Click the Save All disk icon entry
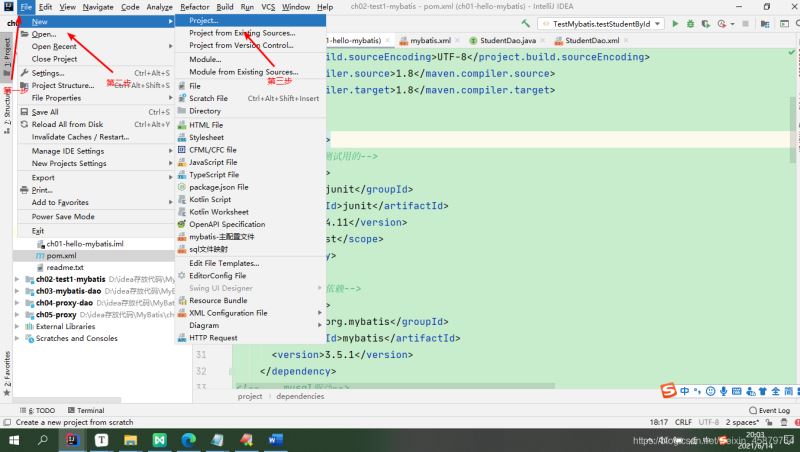The image size is (800, 452). (x=95, y=112)
